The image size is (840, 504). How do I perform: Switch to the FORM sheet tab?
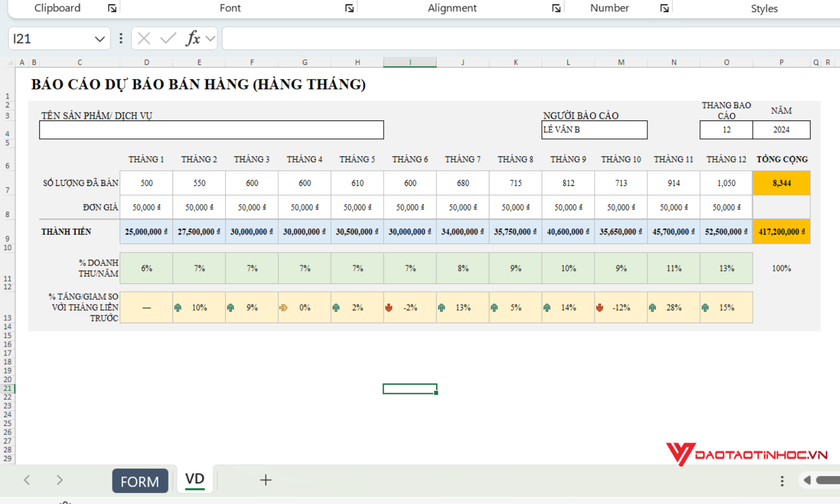click(139, 480)
